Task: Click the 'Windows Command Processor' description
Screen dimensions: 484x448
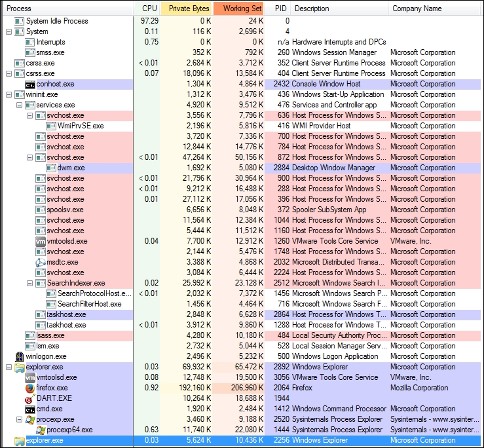Action: (339, 409)
